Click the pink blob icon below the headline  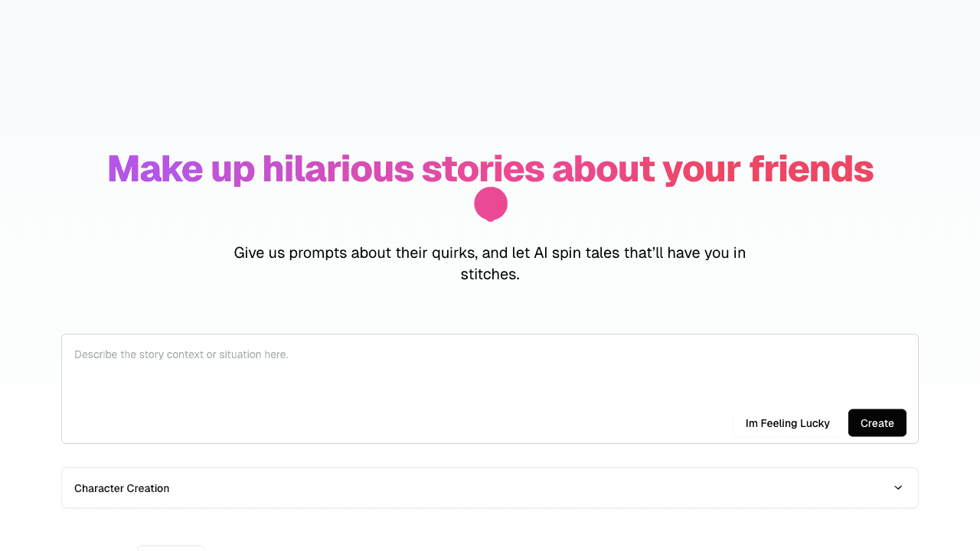click(491, 204)
